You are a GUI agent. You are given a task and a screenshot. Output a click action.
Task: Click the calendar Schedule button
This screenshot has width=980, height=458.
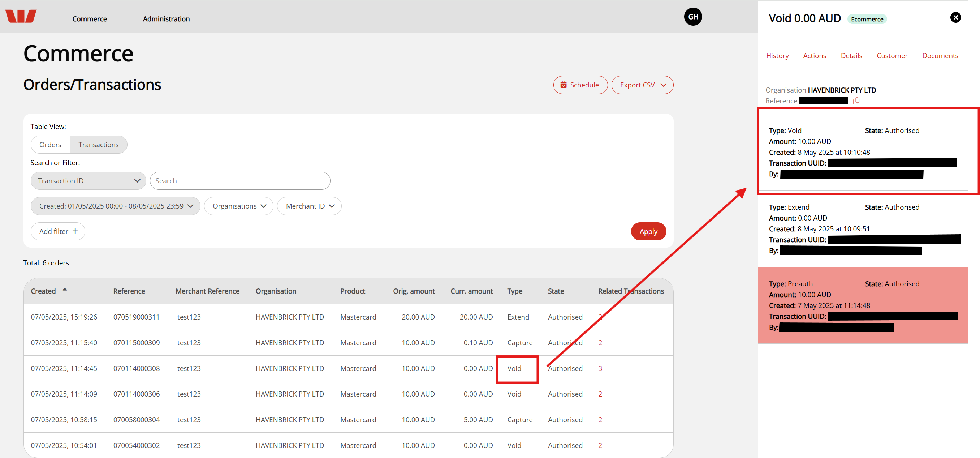pyautogui.click(x=580, y=85)
